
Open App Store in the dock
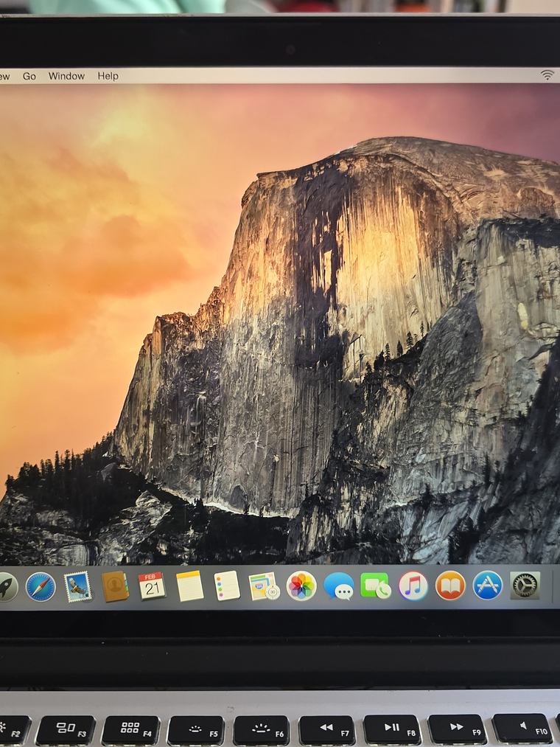pos(488,586)
